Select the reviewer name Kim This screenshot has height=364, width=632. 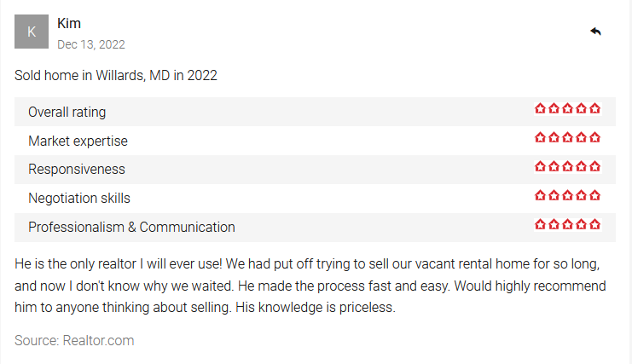click(69, 23)
